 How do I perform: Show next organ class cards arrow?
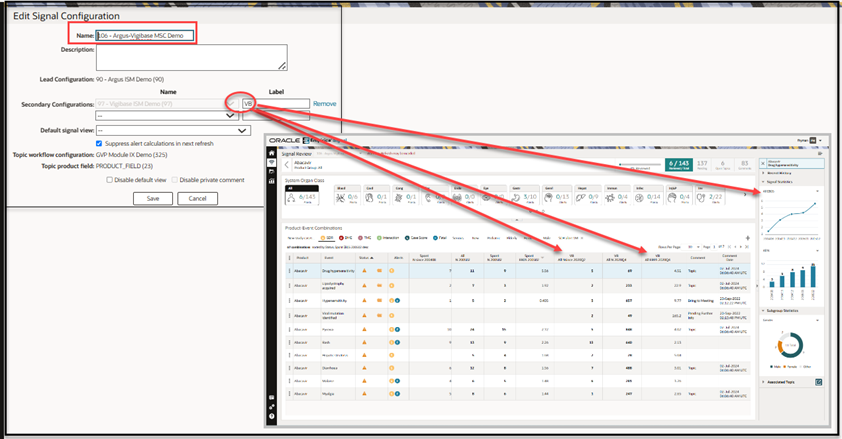[745, 195]
